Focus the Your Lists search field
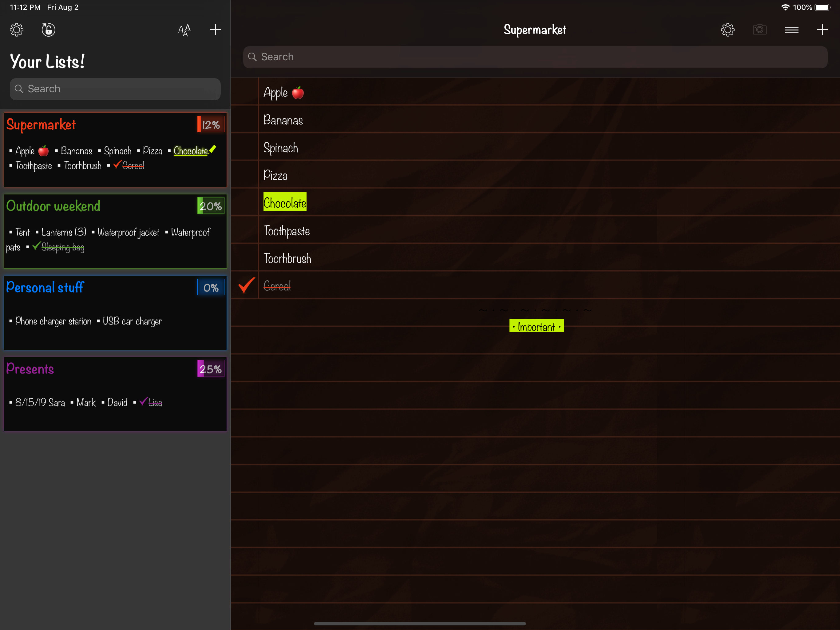The image size is (840, 630). (x=115, y=89)
